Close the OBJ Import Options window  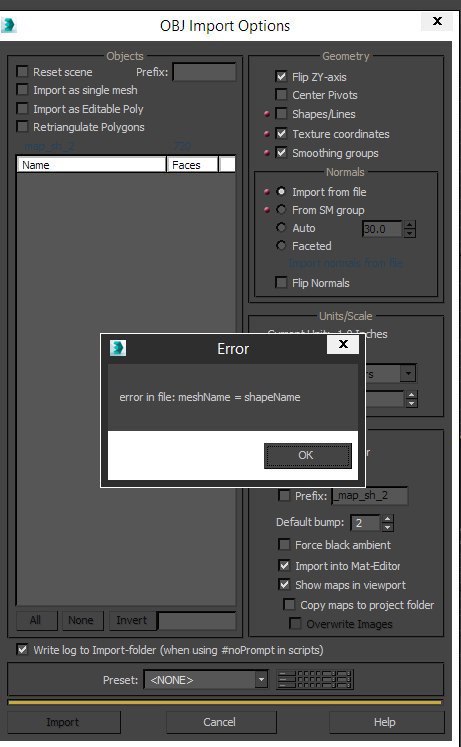pos(437,21)
